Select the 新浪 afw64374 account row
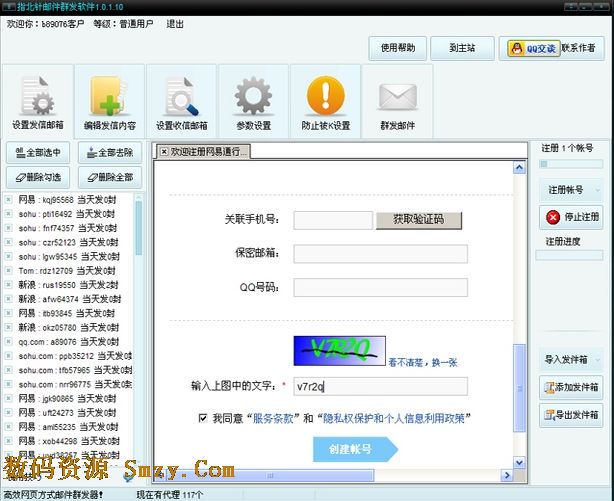The height and width of the screenshot is (501, 614). pos(69,299)
